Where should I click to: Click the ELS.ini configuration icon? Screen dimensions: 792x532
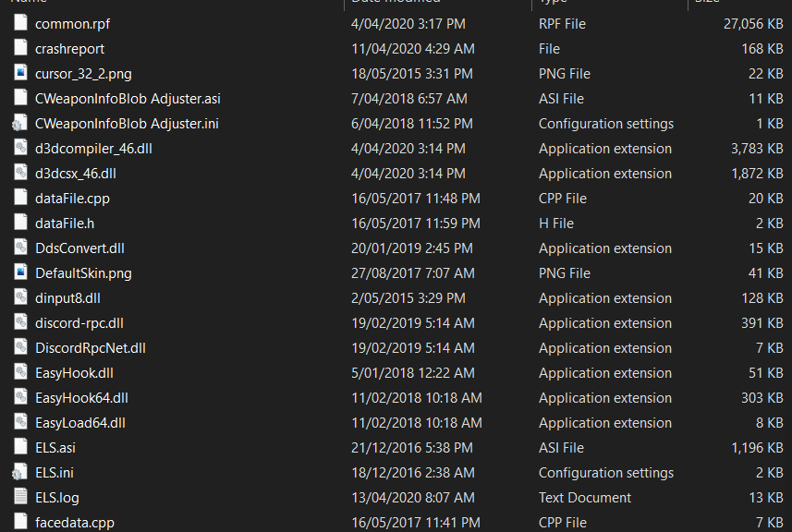coord(20,472)
